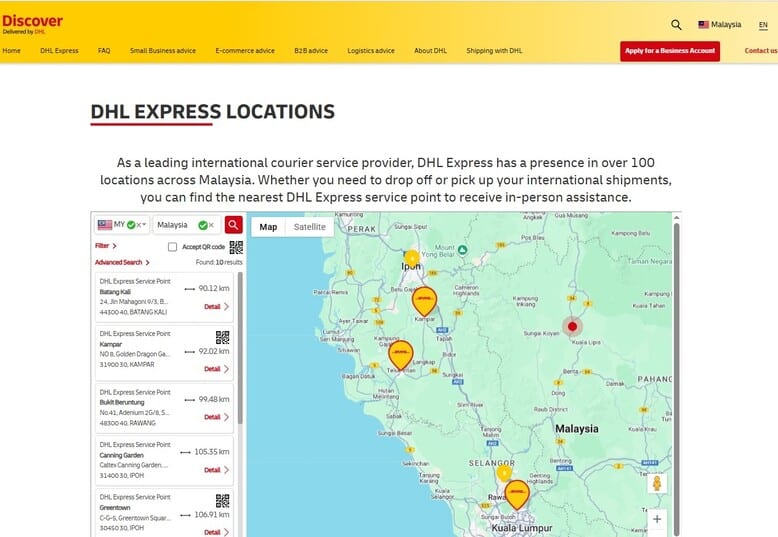Image resolution: width=778 pixels, height=537 pixels.
Task: Tick the Accept QR code checkbox
Action: tap(172, 247)
